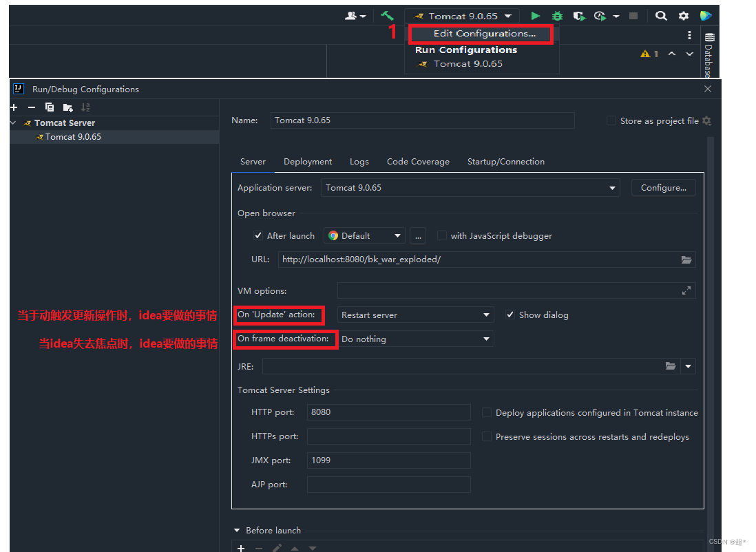The height and width of the screenshot is (552, 756).
Task: Click the green Run button in toolbar
Action: point(535,16)
